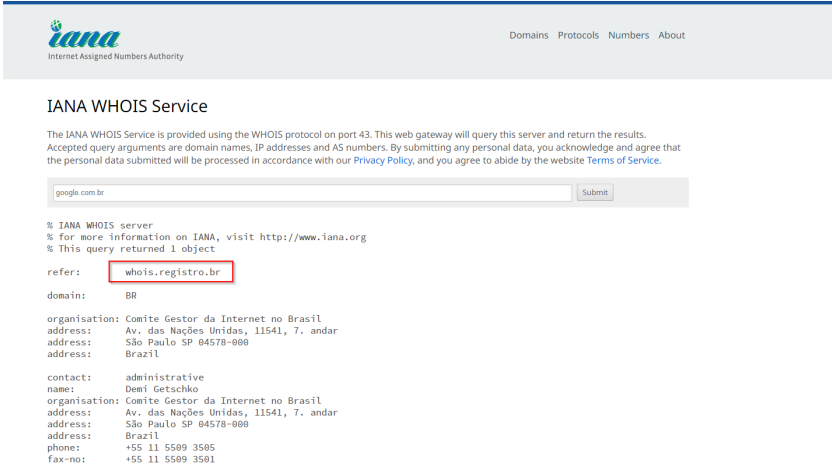The height and width of the screenshot is (472, 832).
Task: Follow the Privacy Policy link
Action: point(383,160)
